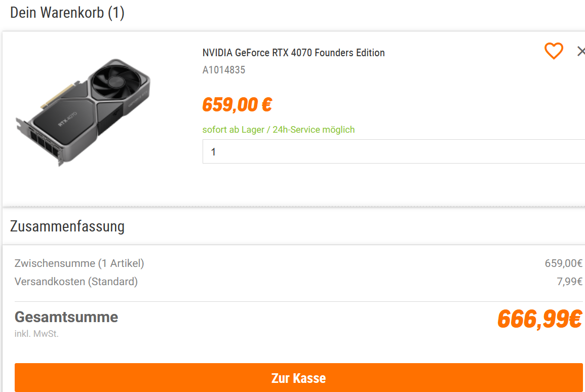Focus the quantity field showing 1
Screen dimensions: 585x392
[394, 151]
